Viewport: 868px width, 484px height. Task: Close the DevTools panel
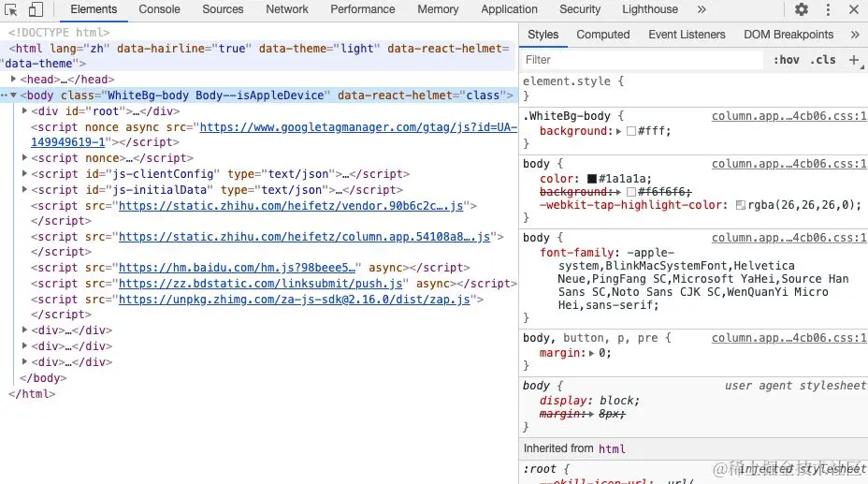click(854, 9)
